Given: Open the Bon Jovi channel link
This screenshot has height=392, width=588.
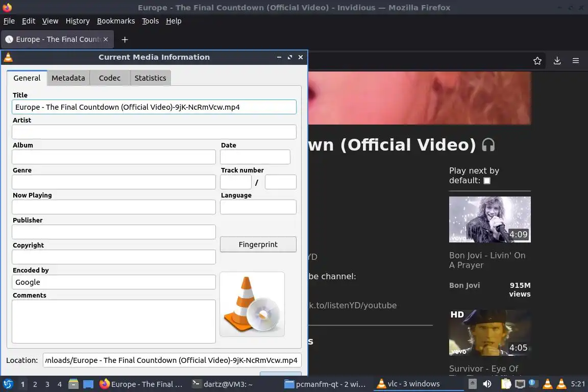Looking at the screenshot, I should [464, 285].
